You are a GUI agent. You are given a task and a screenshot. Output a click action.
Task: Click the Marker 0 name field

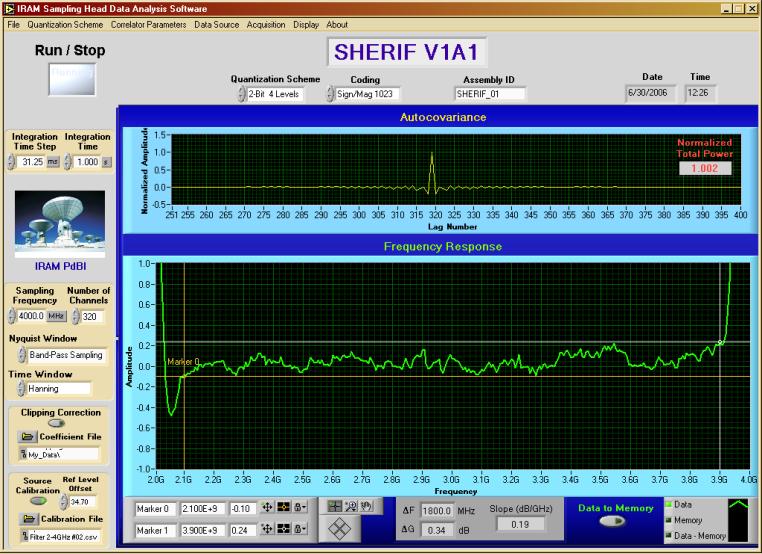tap(155, 509)
